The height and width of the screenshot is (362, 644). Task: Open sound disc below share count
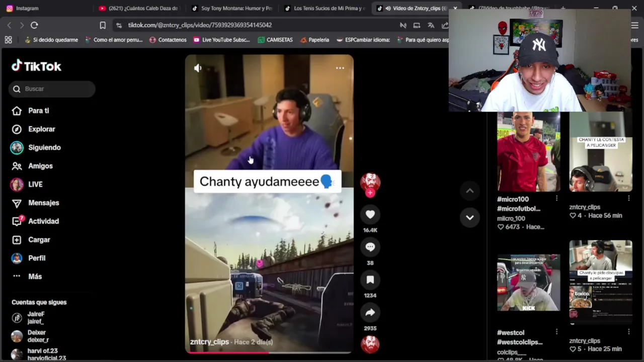[x=370, y=344]
